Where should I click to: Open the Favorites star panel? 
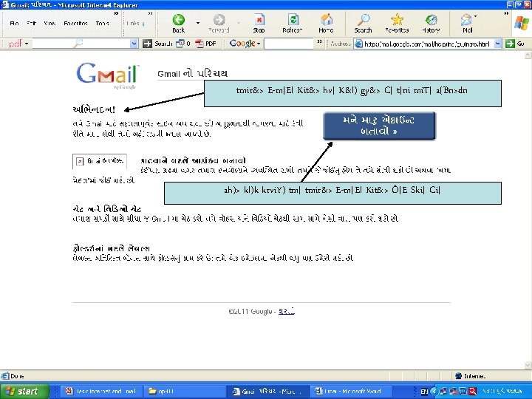coord(397,23)
